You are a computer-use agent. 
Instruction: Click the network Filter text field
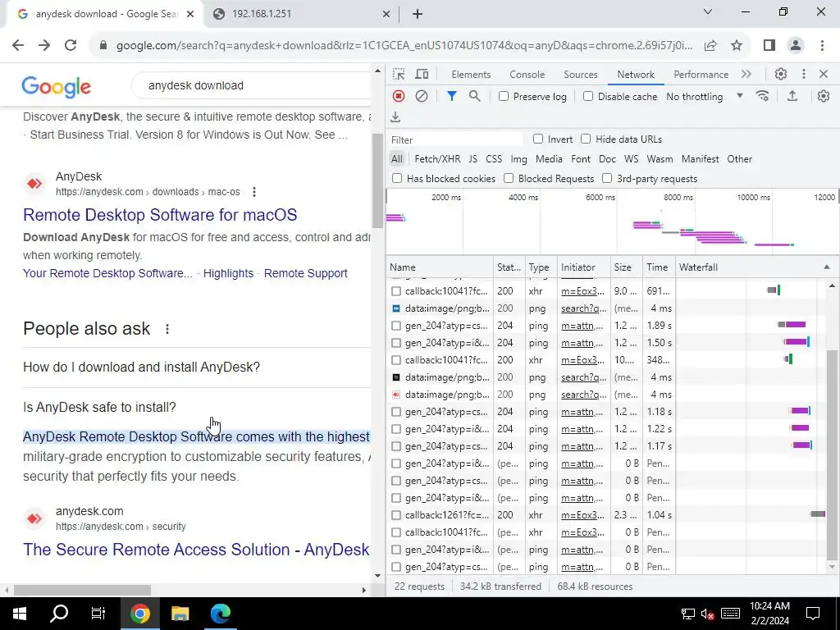click(x=455, y=139)
